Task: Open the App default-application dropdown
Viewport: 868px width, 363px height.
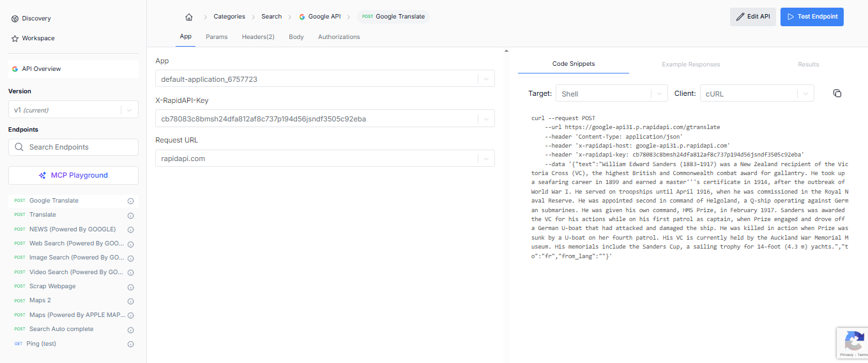Action: (x=324, y=79)
